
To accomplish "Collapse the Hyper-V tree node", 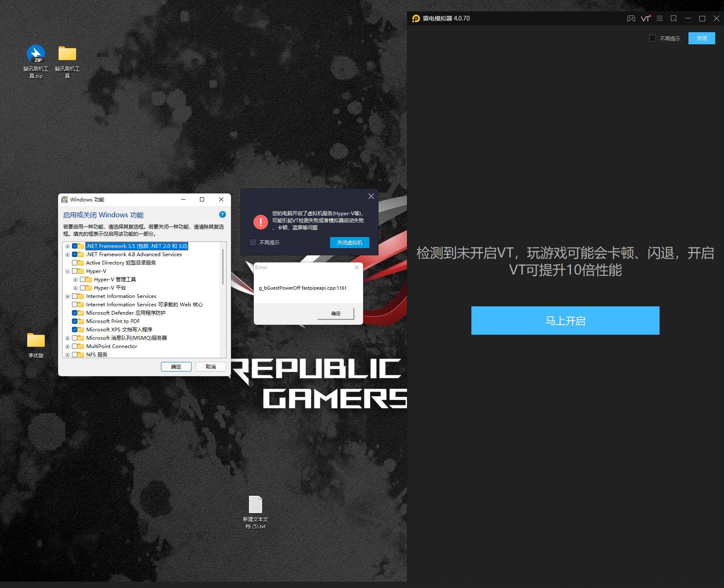I will pos(67,271).
